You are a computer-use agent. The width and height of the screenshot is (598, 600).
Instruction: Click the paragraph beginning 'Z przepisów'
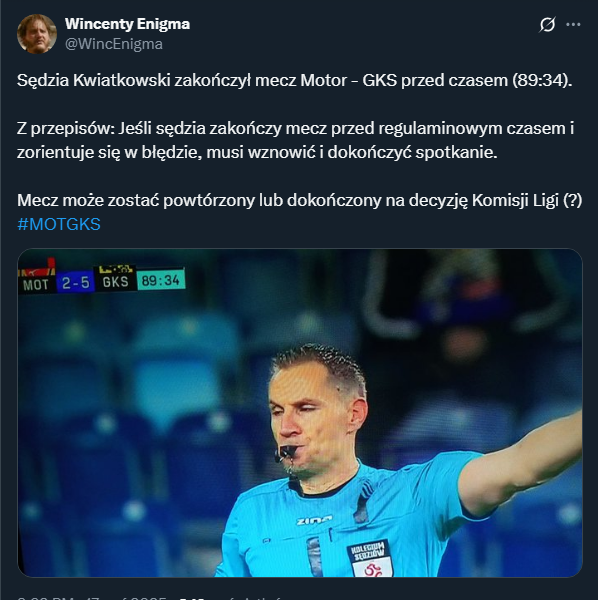coord(295,140)
